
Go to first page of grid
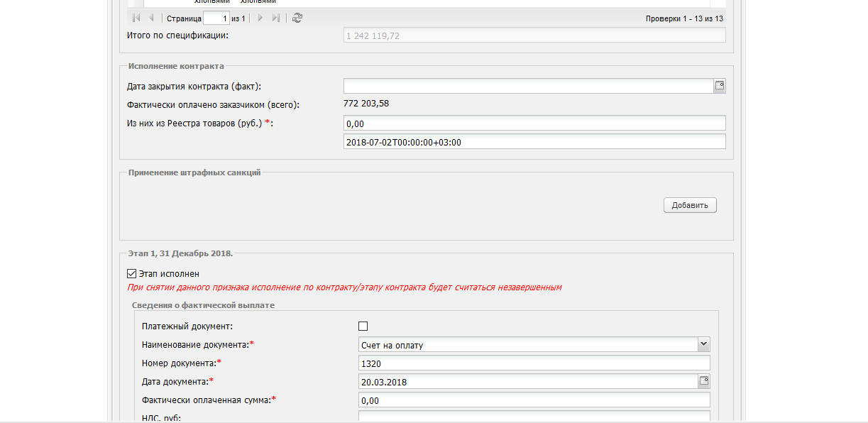pyautogui.click(x=136, y=18)
